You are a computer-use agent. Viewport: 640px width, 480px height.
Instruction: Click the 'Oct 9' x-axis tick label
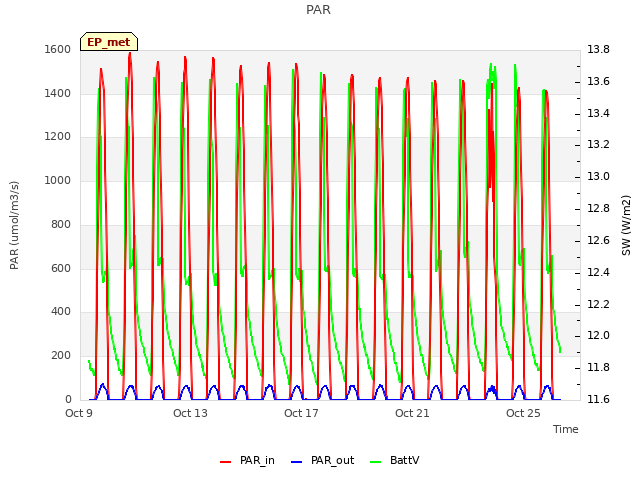79,413
